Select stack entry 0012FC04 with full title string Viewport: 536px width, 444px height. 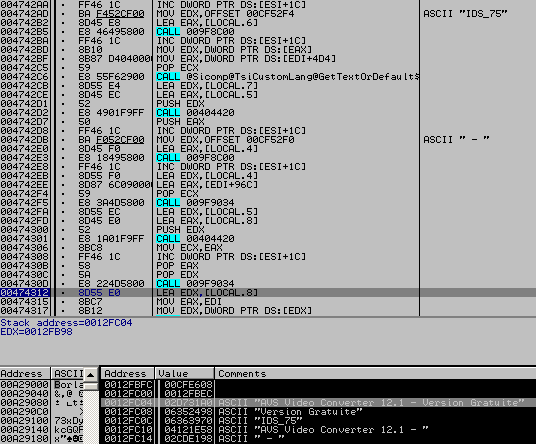click(x=318, y=403)
